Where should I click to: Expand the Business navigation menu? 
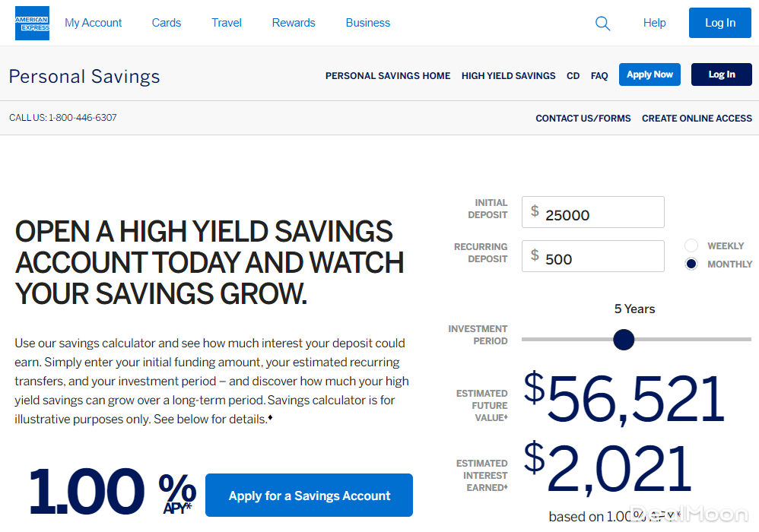367,23
